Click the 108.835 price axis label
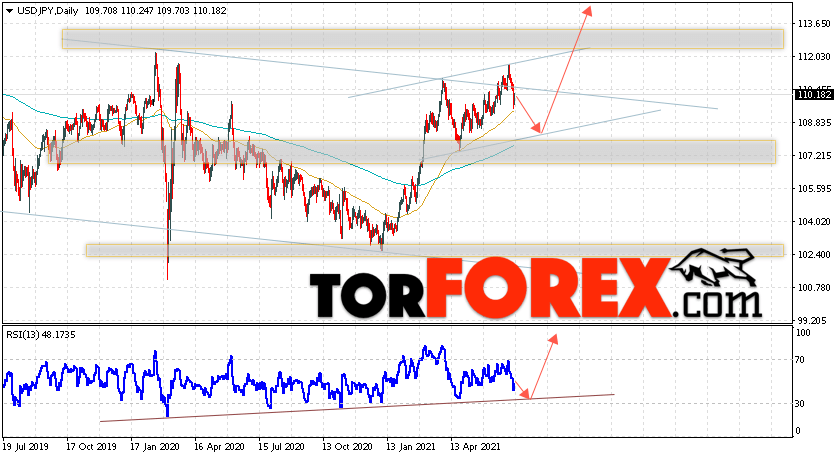838x458 pixels. pos(814,122)
